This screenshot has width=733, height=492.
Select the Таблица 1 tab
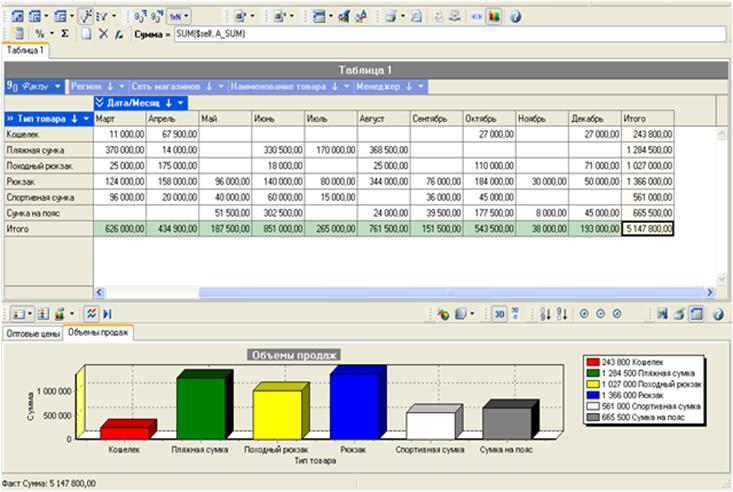pos(24,48)
